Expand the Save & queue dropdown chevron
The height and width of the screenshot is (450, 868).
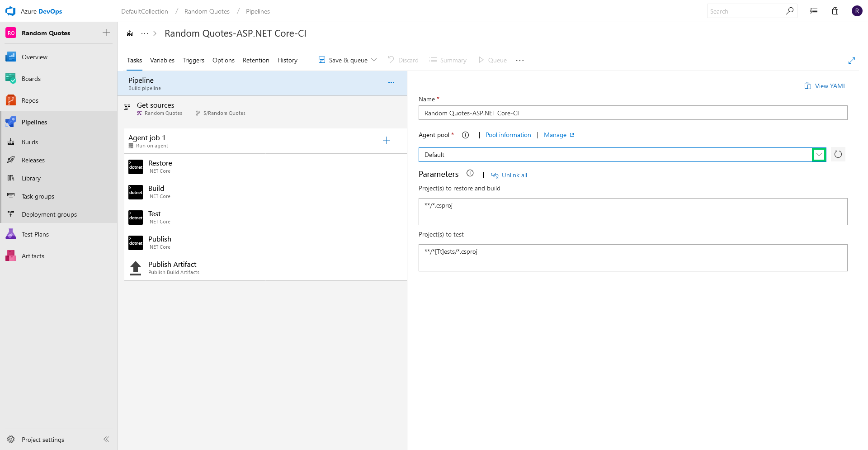(x=374, y=60)
